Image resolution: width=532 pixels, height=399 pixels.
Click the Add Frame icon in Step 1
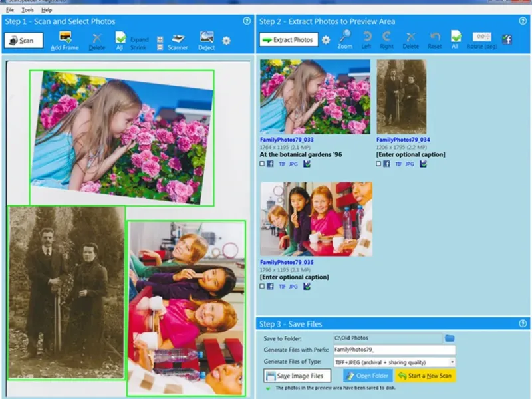coord(65,37)
